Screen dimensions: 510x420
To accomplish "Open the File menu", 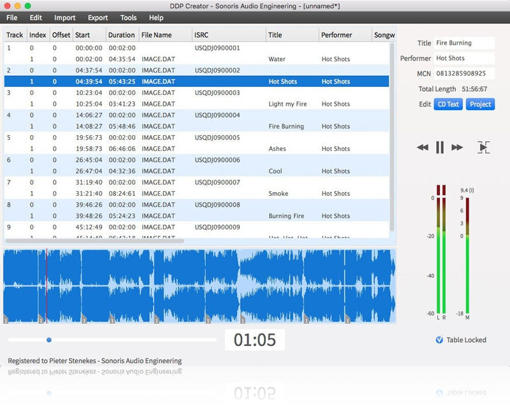I will pos(11,18).
